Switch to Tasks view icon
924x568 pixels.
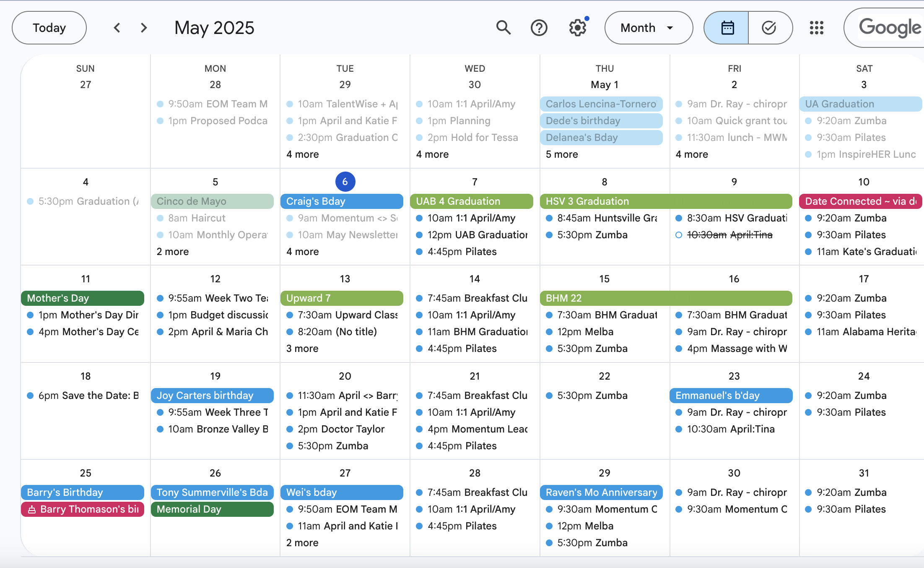769,28
